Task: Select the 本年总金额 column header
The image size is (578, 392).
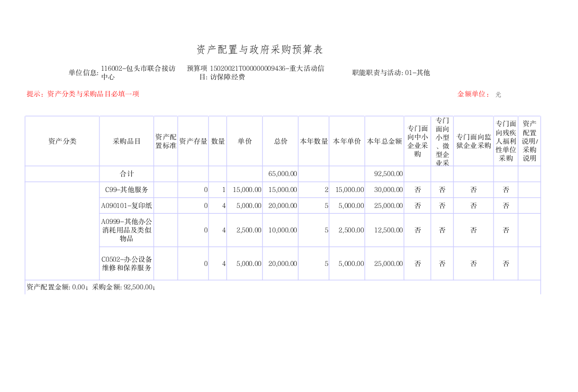Action: [x=384, y=141]
